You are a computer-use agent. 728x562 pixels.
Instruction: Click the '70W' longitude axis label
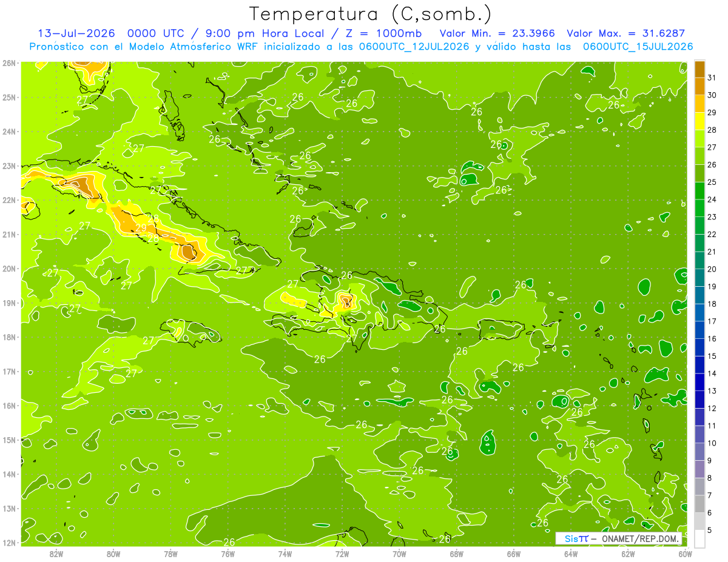[x=399, y=554]
